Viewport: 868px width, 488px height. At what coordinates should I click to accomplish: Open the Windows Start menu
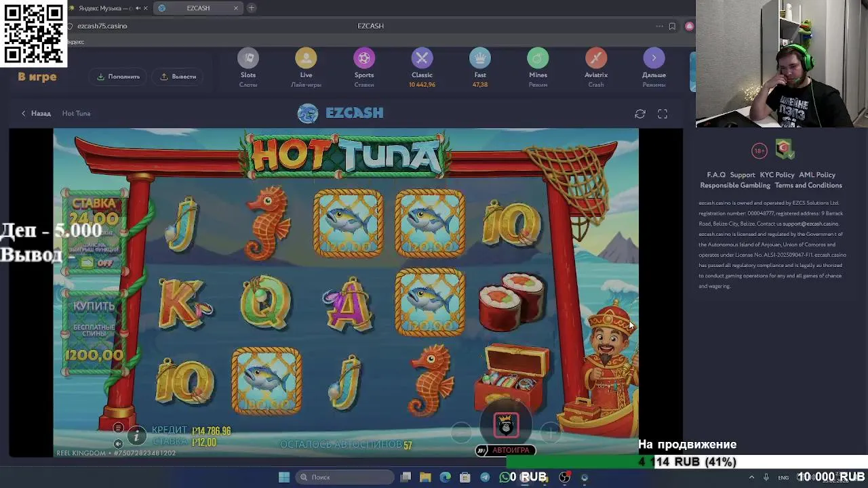[284, 477]
